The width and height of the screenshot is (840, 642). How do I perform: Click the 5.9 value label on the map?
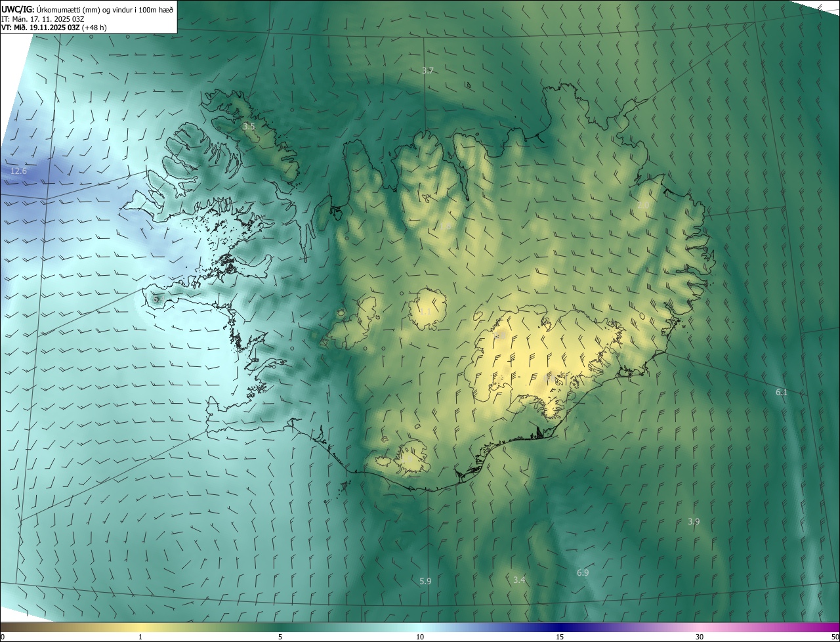pyautogui.click(x=425, y=582)
